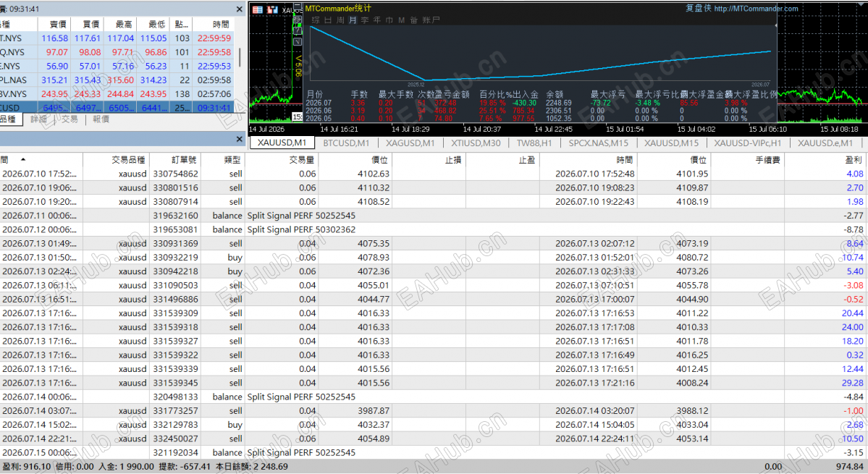Select the 周 weekly statistics tab

(340, 20)
